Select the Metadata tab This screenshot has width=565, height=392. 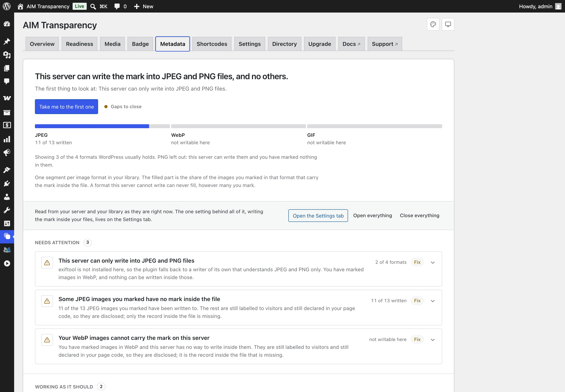(173, 44)
